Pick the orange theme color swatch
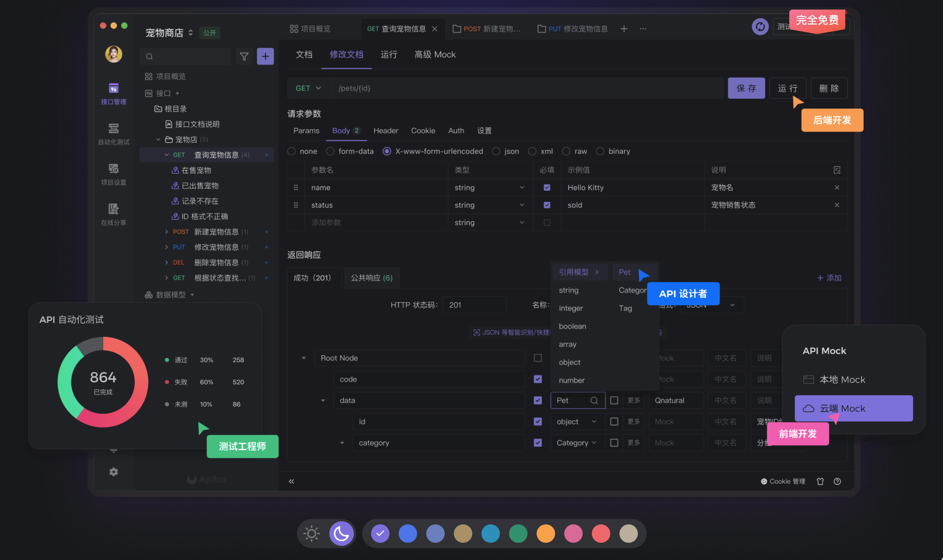This screenshot has height=560, width=943. pos(545,534)
